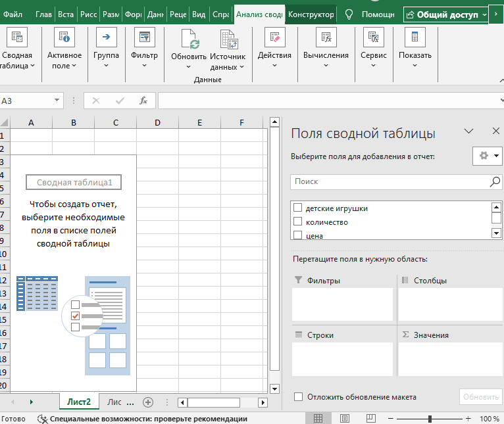Check the детские игрушки field

pos(297,208)
